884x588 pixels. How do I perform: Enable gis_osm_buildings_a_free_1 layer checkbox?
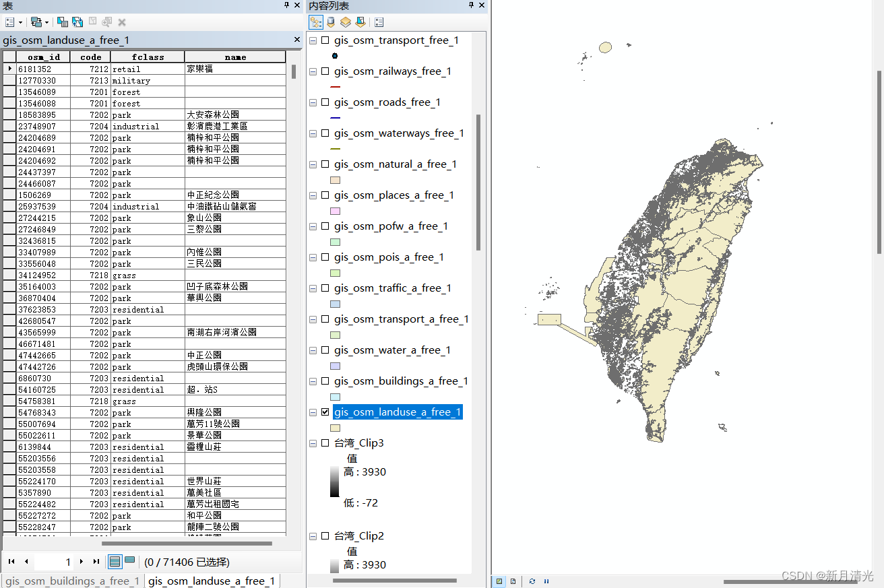pos(325,381)
